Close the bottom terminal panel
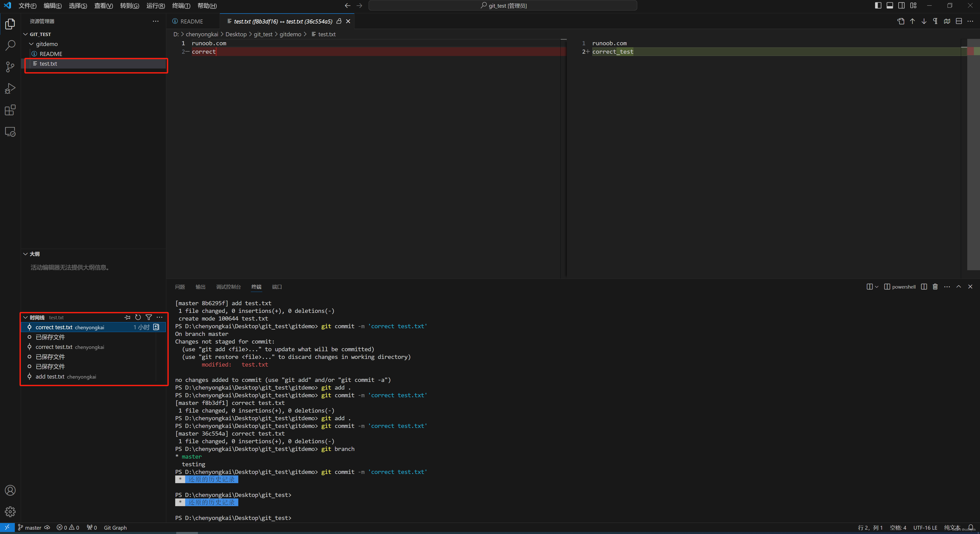The image size is (980, 534). pos(970,287)
